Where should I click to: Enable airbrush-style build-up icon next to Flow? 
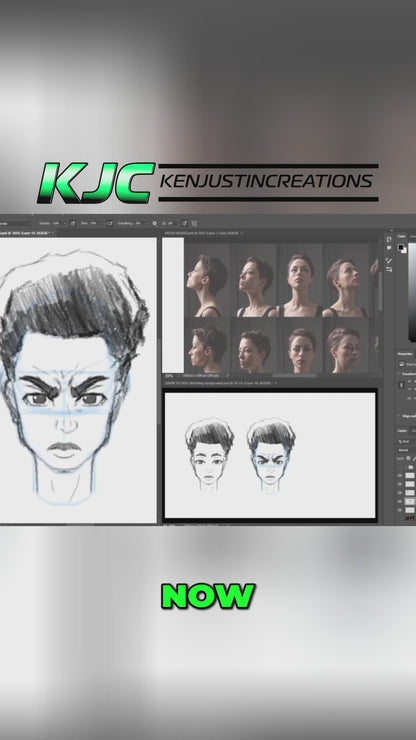pyautogui.click(x=109, y=223)
